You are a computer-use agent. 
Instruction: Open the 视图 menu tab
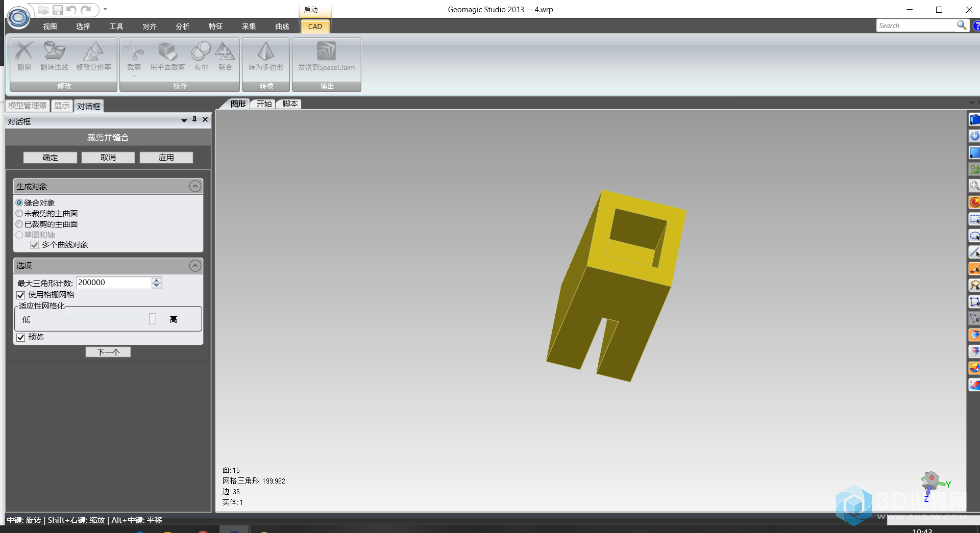coord(50,27)
